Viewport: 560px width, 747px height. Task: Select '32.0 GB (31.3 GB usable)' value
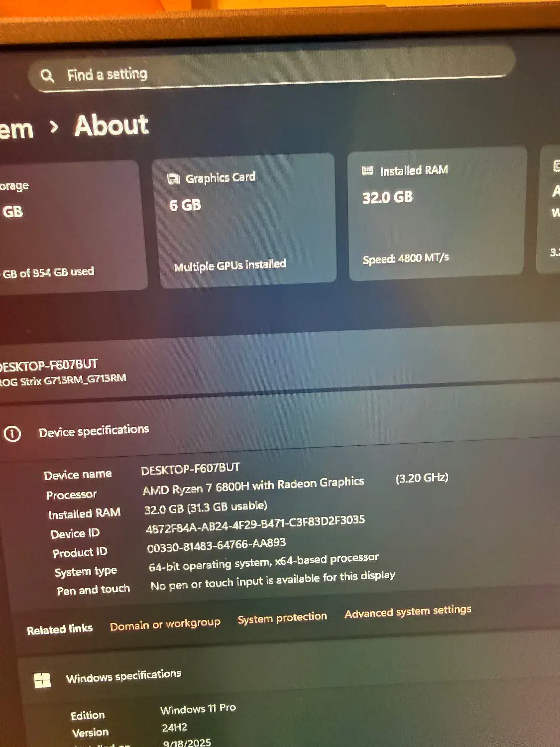point(206,507)
